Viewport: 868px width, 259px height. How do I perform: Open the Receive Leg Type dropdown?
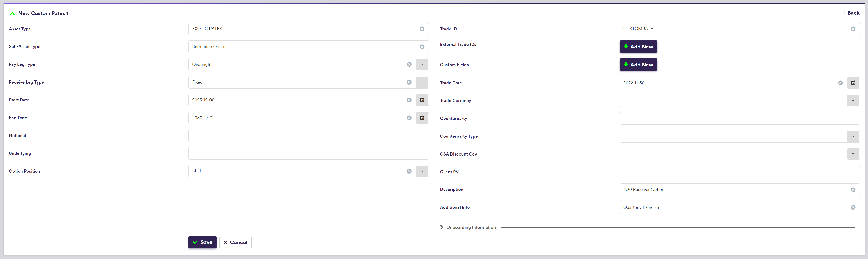pyautogui.click(x=422, y=82)
